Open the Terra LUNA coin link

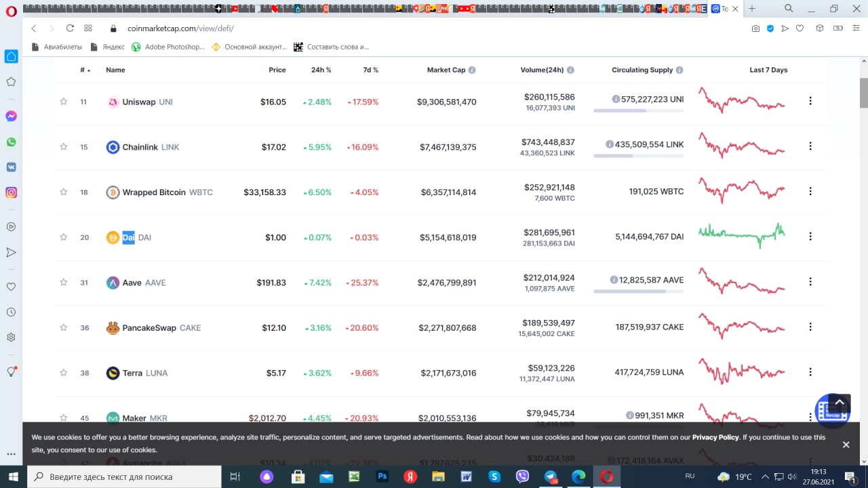pyautogui.click(x=137, y=373)
